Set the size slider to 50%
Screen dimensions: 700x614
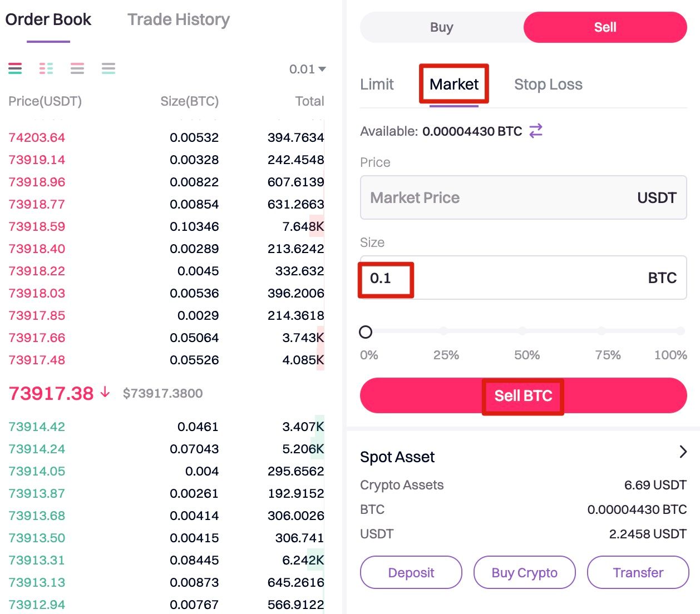point(522,331)
